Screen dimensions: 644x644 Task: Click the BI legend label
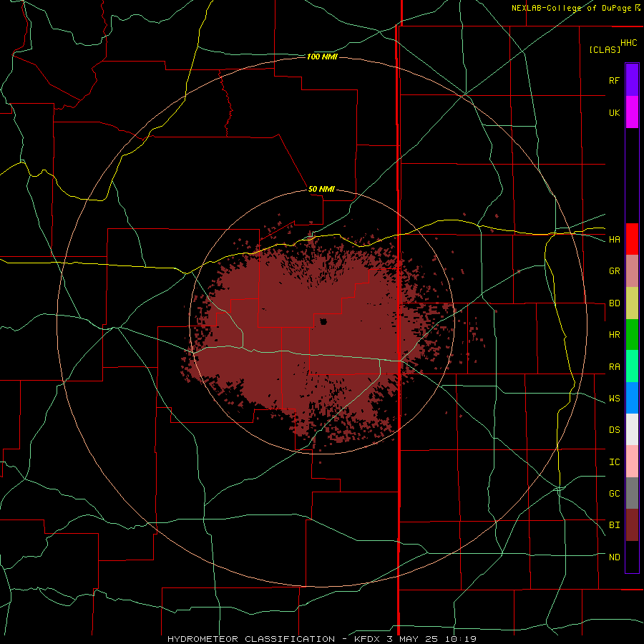pos(614,525)
